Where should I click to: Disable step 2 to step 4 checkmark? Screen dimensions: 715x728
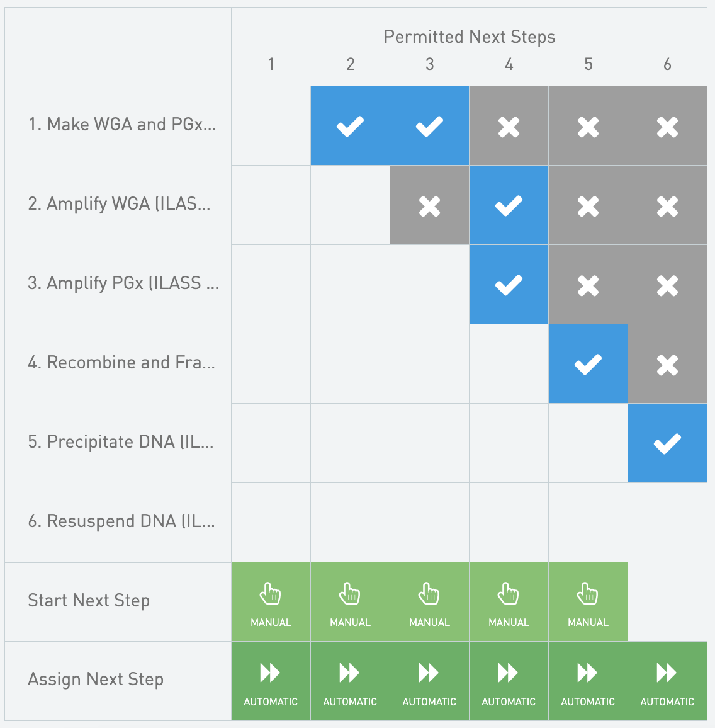[x=509, y=205]
